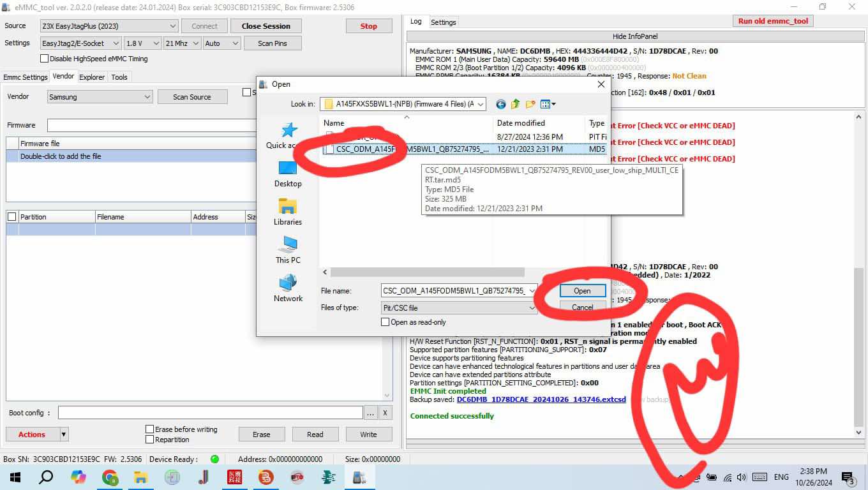Click Open to load the CSC file

click(582, 291)
